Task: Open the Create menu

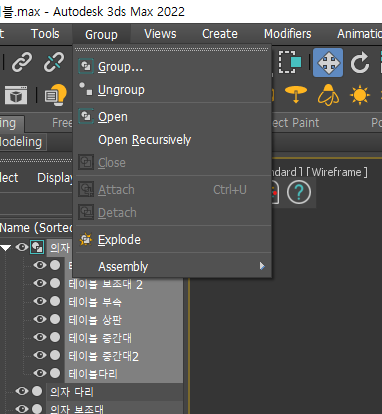Action: click(220, 34)
